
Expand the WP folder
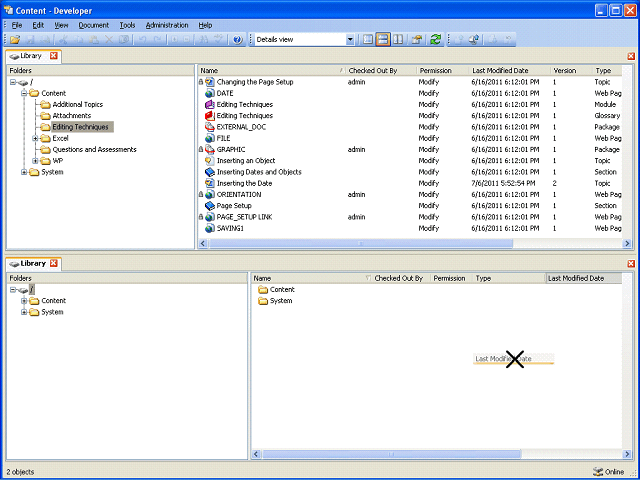[x=35, y=161]
